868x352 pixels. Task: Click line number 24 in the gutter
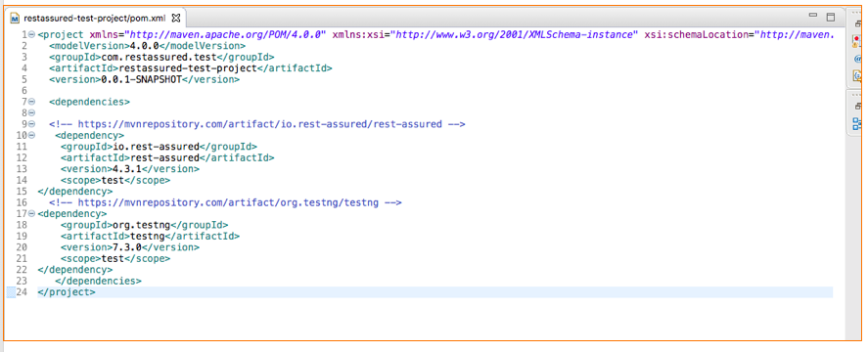22,291
